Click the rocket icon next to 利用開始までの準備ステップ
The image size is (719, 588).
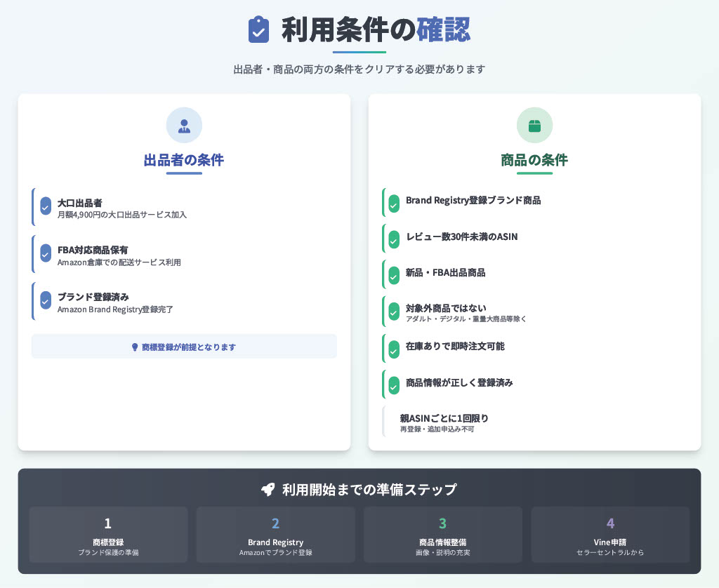268,490
